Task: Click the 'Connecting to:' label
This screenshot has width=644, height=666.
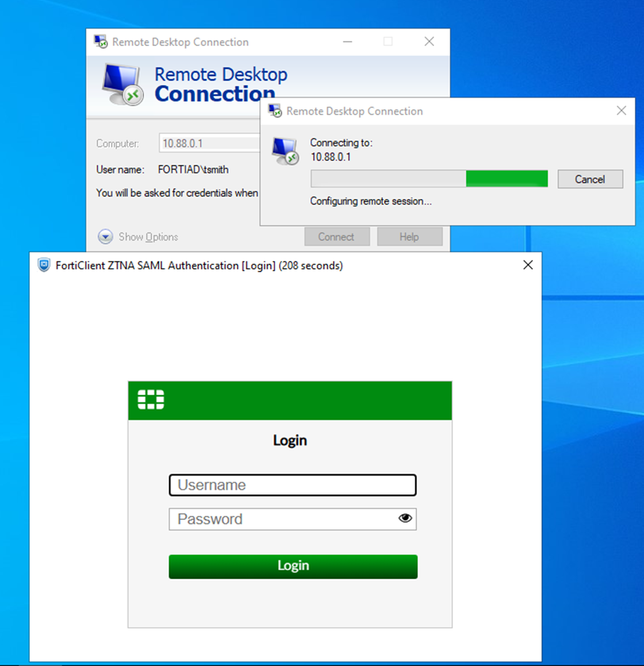Action: (341, 143)
